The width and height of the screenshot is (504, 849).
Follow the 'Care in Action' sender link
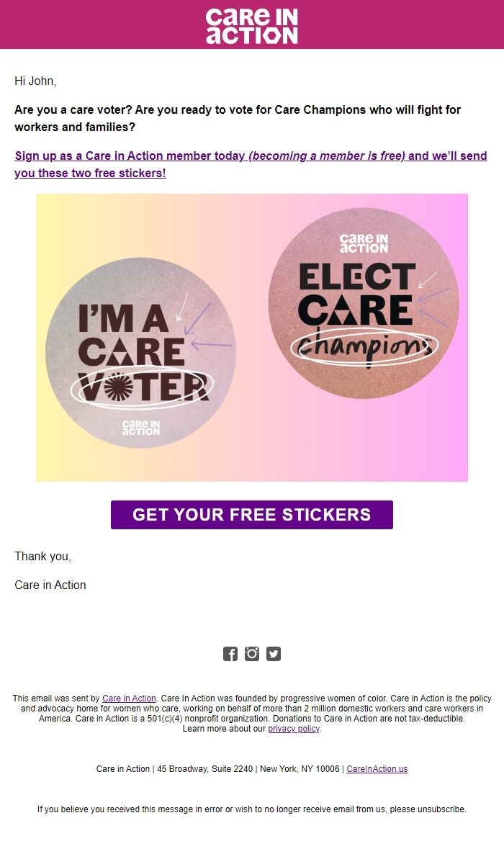129,698
